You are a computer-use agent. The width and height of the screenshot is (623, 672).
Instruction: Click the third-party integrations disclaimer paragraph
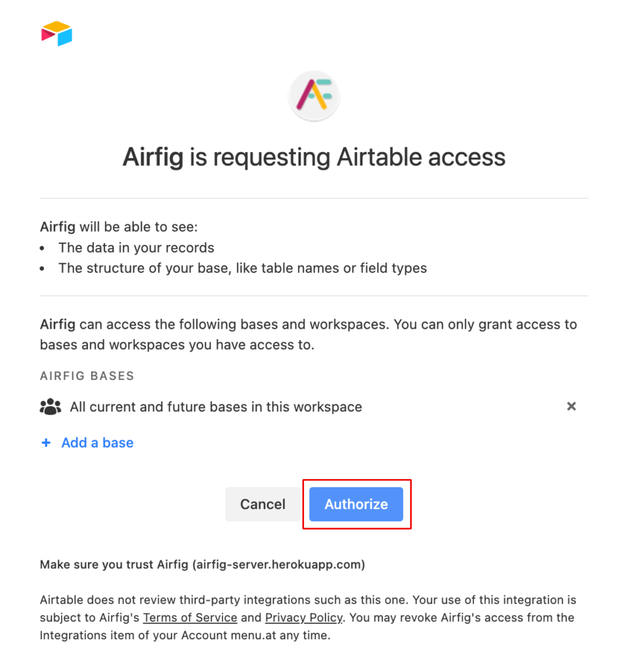(x=308, y=618)
